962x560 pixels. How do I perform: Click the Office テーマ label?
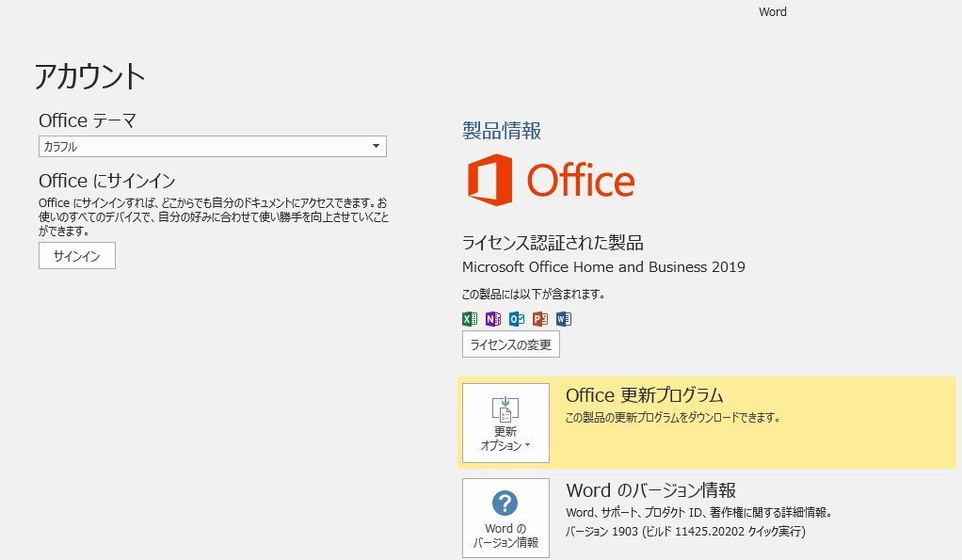pos(88,120)
